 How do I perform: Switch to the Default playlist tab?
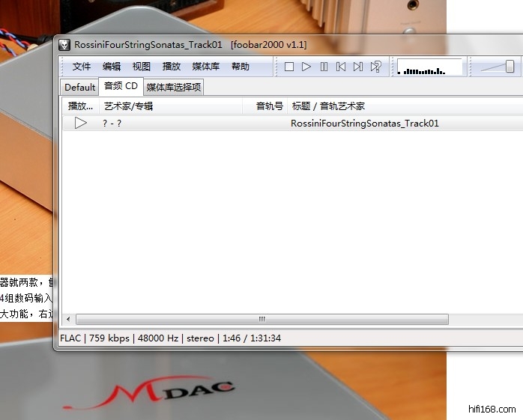(x=79, y=88)
